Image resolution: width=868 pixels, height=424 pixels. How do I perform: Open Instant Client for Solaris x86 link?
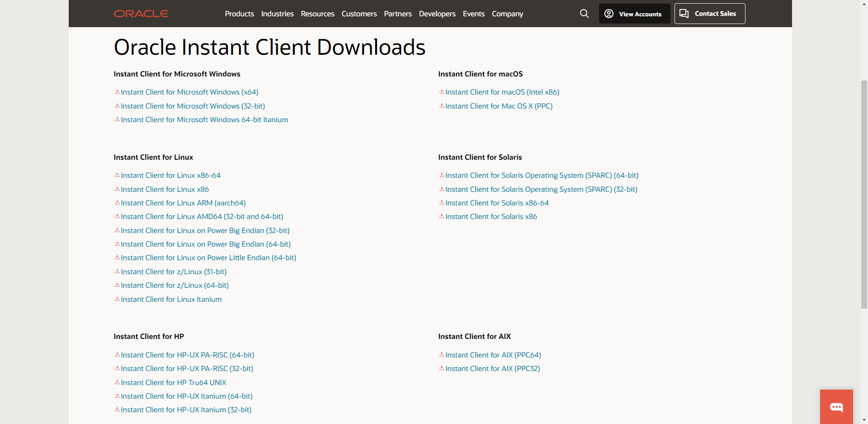[491, 216]
